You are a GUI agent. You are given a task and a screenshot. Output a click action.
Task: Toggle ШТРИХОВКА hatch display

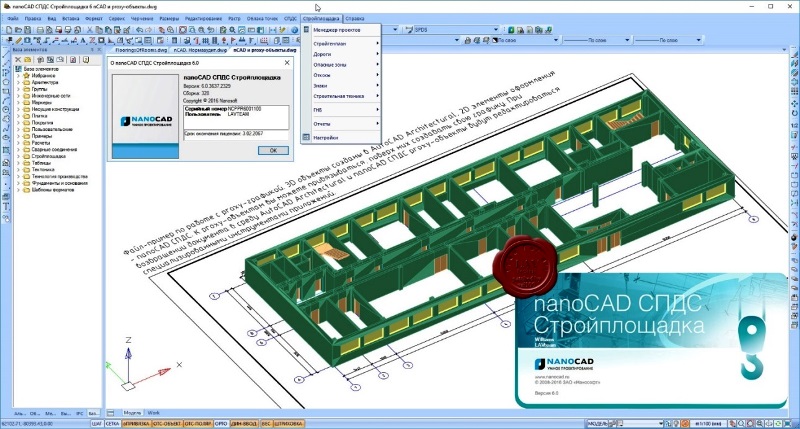288,423
